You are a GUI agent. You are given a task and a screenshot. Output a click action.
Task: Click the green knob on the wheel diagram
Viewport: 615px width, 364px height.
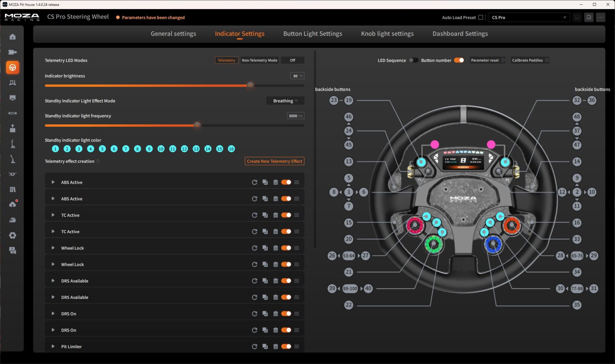[434, 244]
